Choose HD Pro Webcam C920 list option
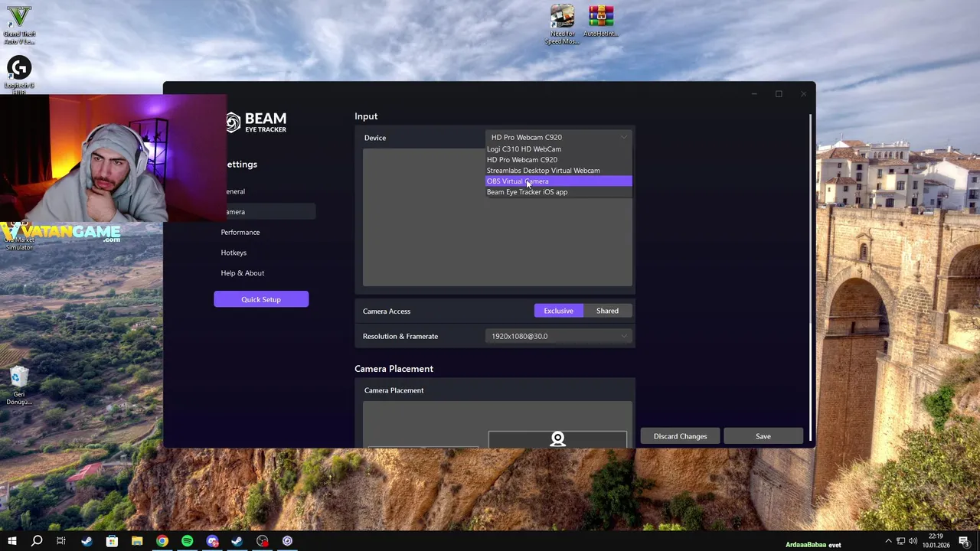The image size is (980, 551). coord(559,160)
